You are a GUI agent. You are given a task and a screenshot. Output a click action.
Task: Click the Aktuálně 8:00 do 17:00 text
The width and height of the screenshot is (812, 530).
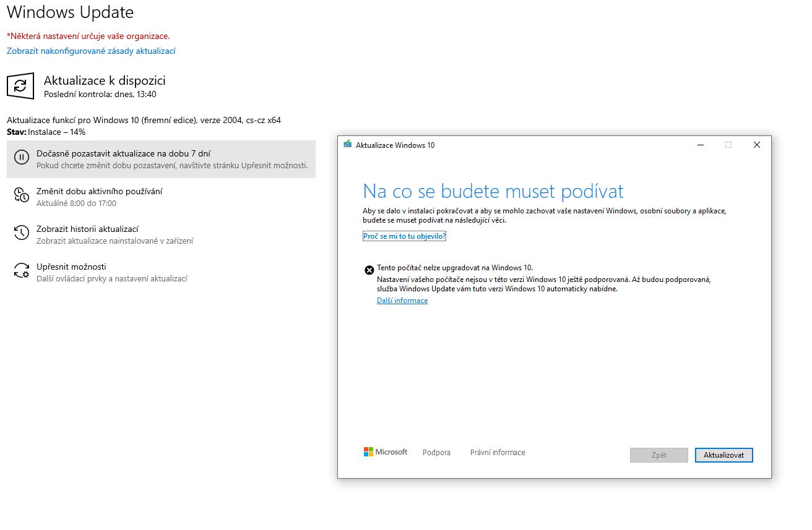(76, 203)
